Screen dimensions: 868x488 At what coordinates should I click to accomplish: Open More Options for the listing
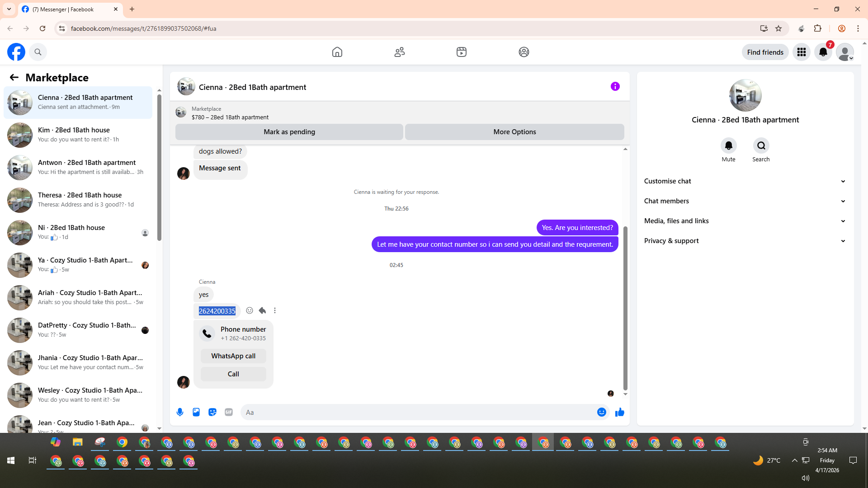tap(514, 132)
